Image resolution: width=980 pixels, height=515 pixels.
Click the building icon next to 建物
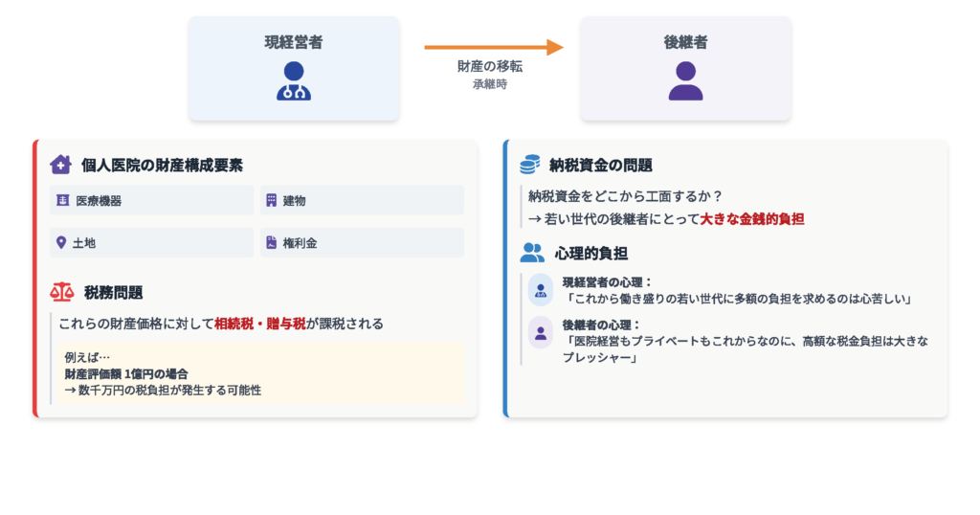(x=272, y=200)
